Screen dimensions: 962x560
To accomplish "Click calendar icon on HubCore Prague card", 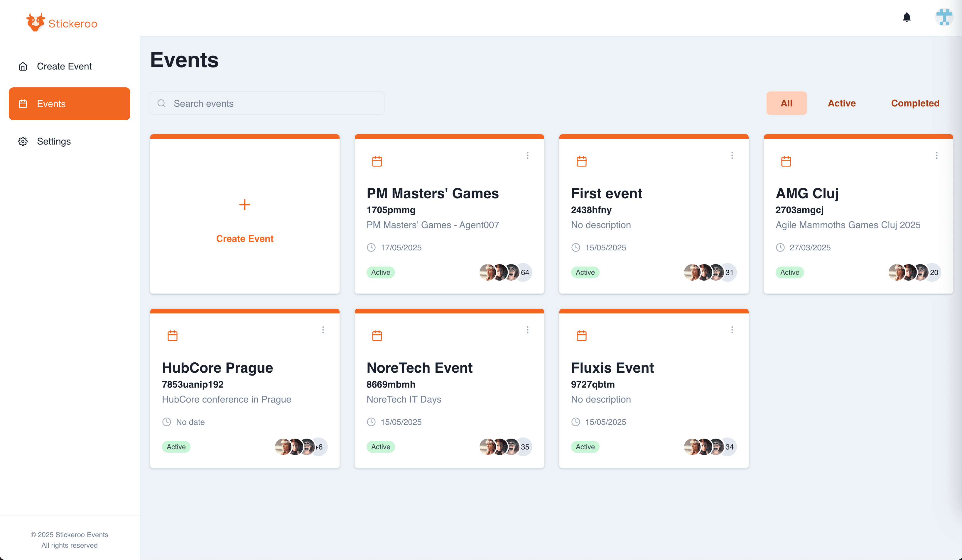I will coord(173,336).
